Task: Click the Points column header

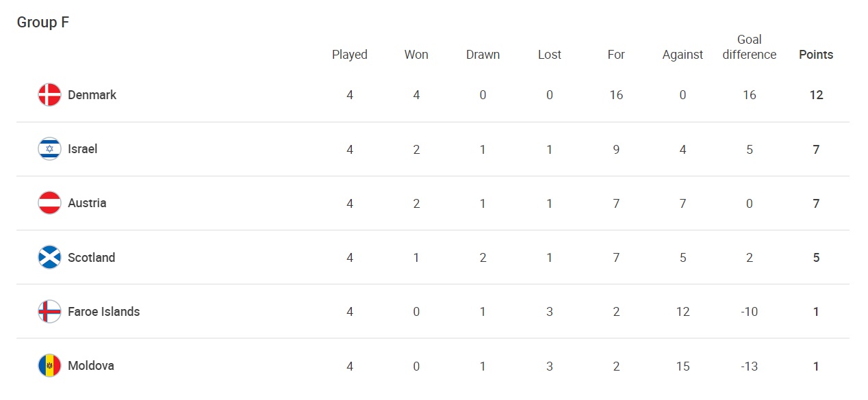Action: tap(816, 55)
